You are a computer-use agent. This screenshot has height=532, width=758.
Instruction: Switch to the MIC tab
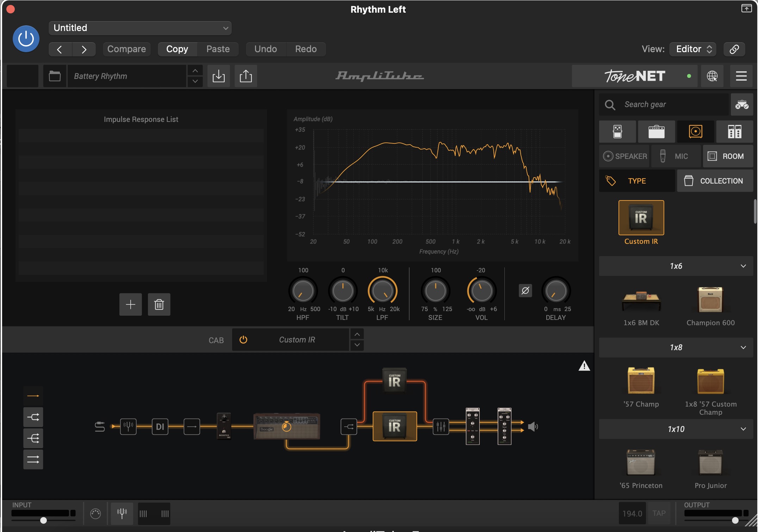tap(676, 156)
